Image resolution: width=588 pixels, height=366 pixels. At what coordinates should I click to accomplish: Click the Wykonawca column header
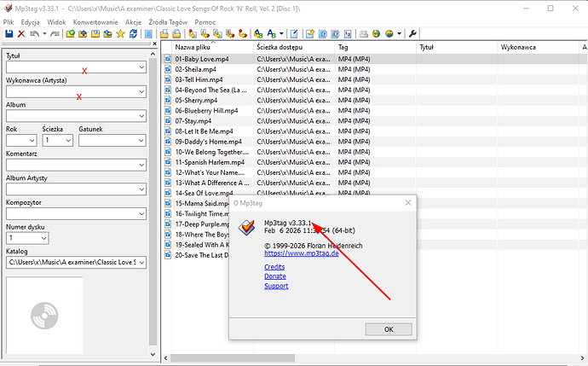539,47
